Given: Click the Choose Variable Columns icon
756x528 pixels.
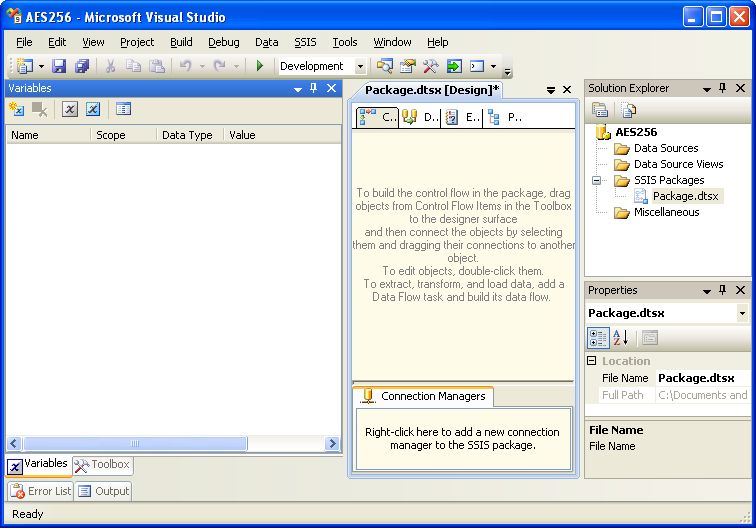Looking at the screenshot, I should point(123,109).
